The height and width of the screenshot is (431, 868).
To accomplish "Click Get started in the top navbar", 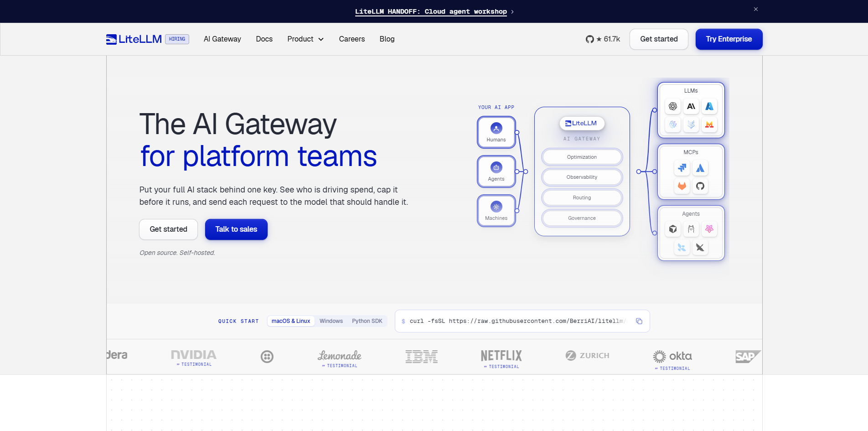I will (x=659, y=39).
